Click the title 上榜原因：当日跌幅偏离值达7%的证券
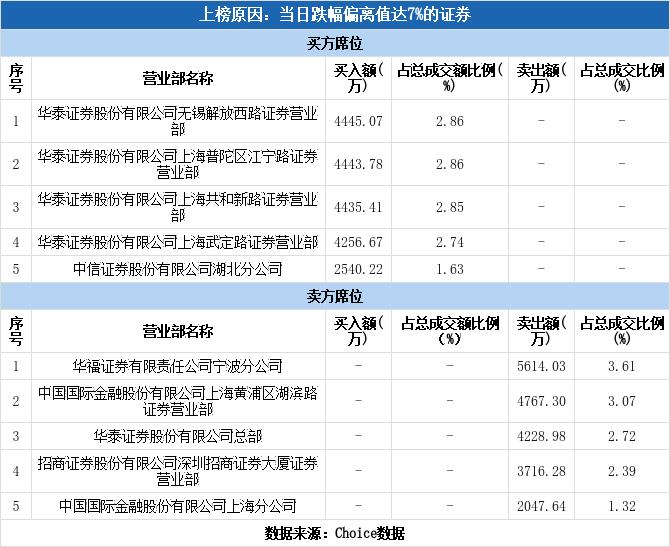This screenshot has width=670, height=547. [x=335, y=15]
